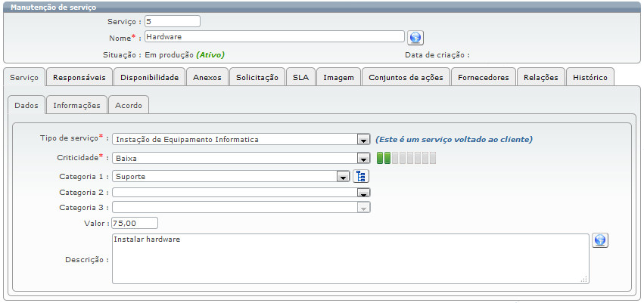Open the Categoria 2 dropdown
This screenshot has height=303, width=644.
362,193
